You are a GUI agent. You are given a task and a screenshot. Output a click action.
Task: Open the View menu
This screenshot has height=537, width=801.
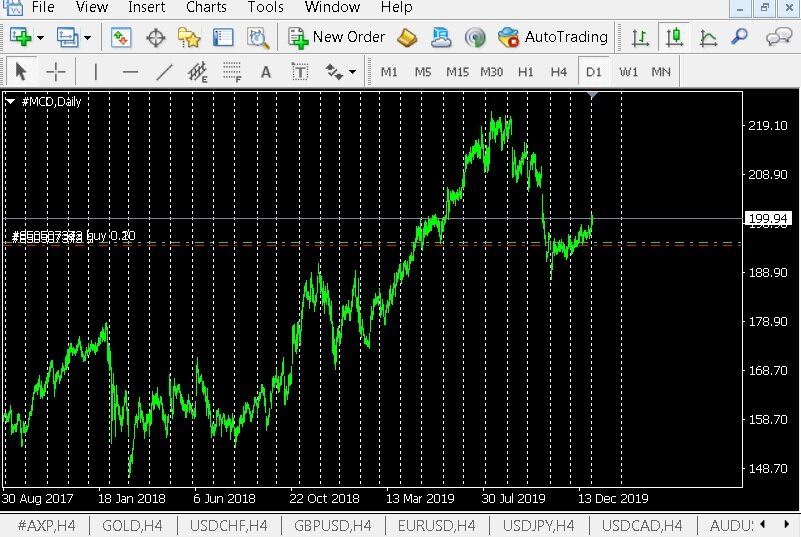(x=92, y=7)
